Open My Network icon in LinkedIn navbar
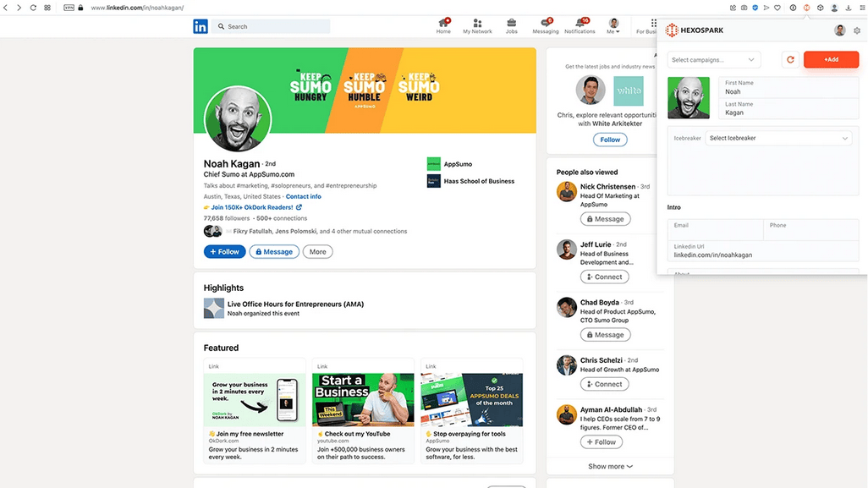This screenshot has height=488, width=868. [x=476, y=23]
